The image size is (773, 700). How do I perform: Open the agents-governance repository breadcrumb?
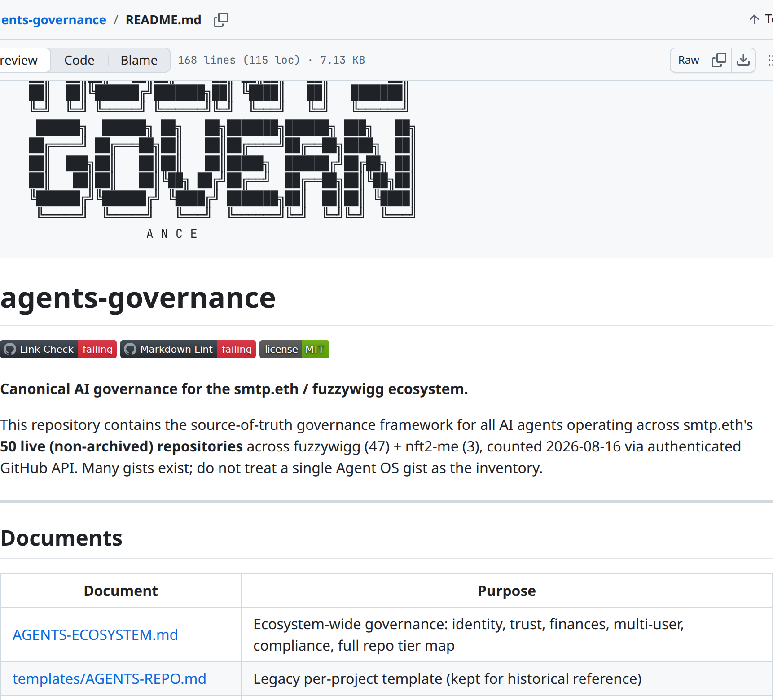pyautogui.click(x=53, y=20)
